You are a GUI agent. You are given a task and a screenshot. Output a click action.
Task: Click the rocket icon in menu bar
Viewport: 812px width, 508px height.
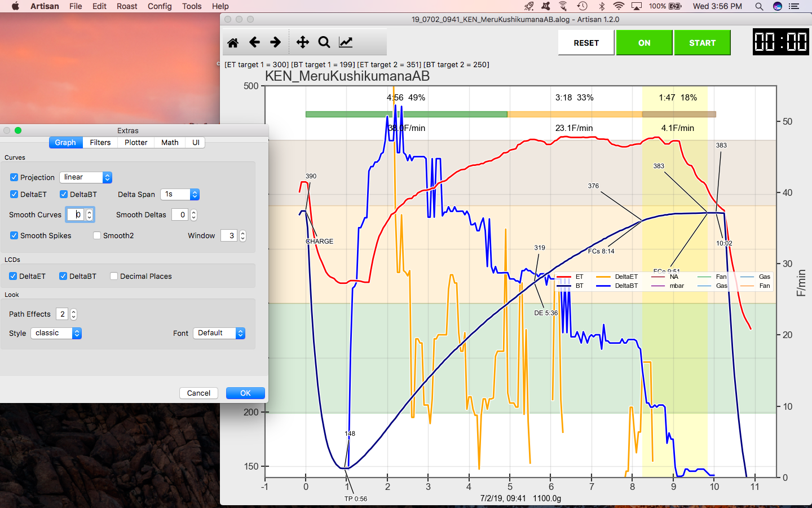(x=528, y=6)
